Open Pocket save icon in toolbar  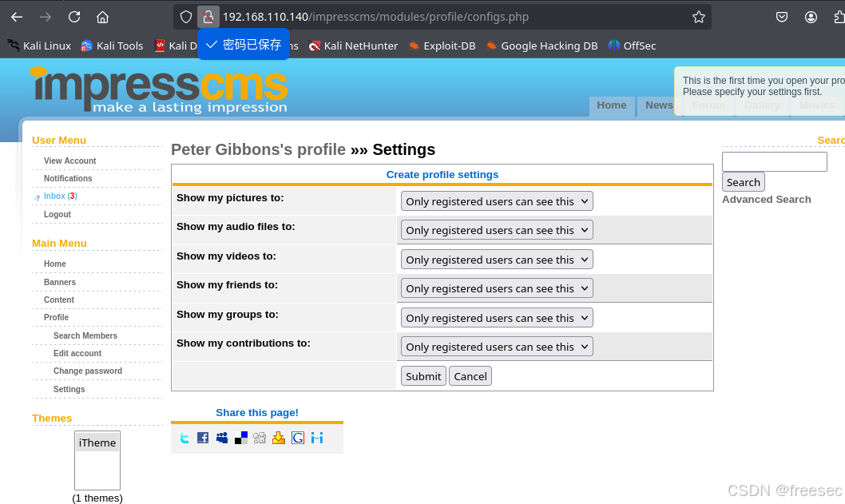click(781, 17)
